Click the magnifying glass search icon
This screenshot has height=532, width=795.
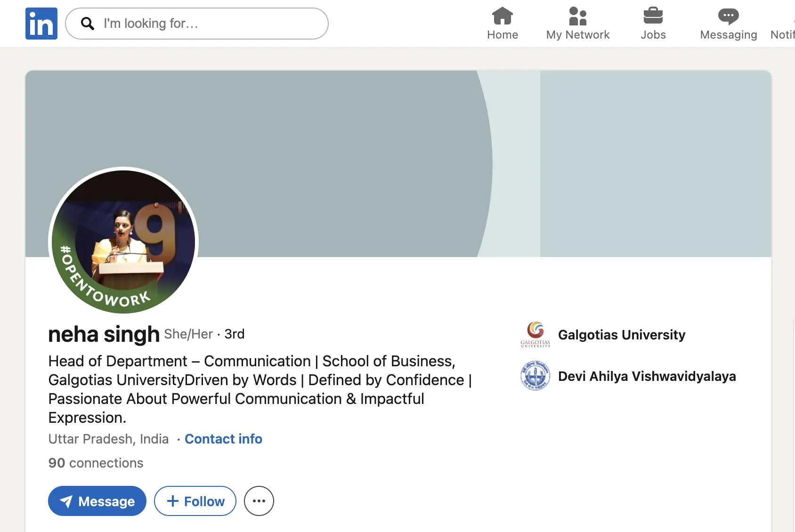pos(88,24)
